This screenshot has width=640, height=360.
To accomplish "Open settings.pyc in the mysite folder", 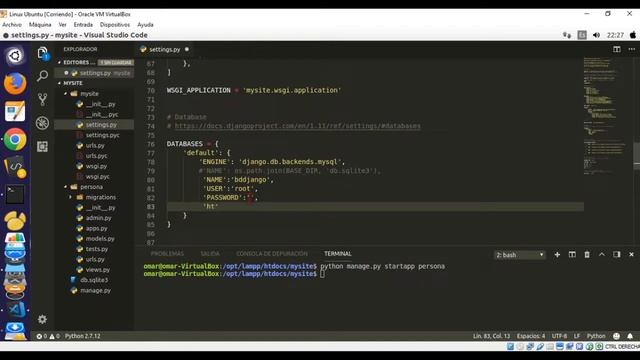I will (x=102, y=135).
